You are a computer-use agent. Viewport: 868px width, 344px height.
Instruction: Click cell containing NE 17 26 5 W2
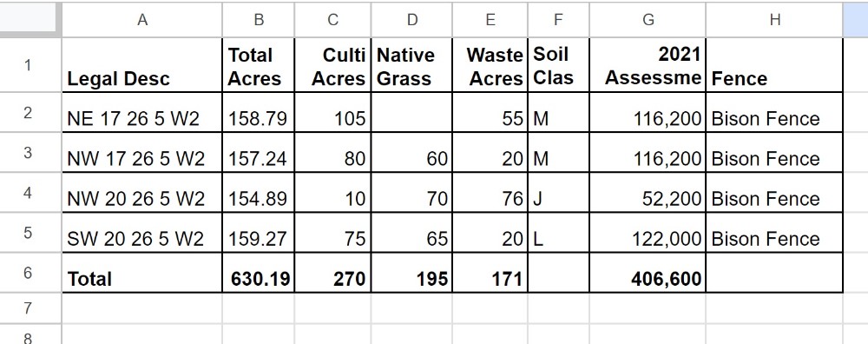pyautogui.click(x=141, y=112)
